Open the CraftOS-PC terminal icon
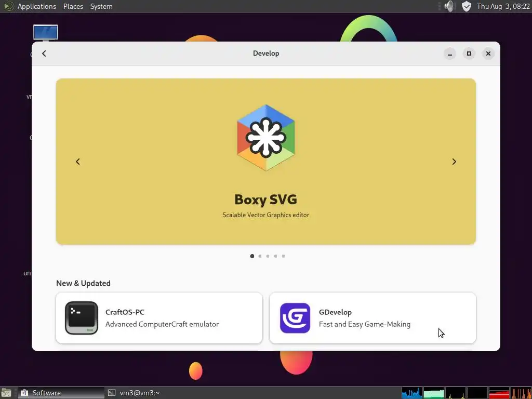The width and height of the screenshot is (532, 399). pos(82,318)
